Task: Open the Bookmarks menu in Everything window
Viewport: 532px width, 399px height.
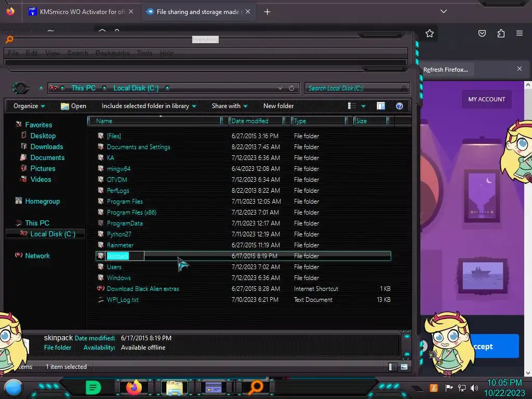Action: (112, 53)
